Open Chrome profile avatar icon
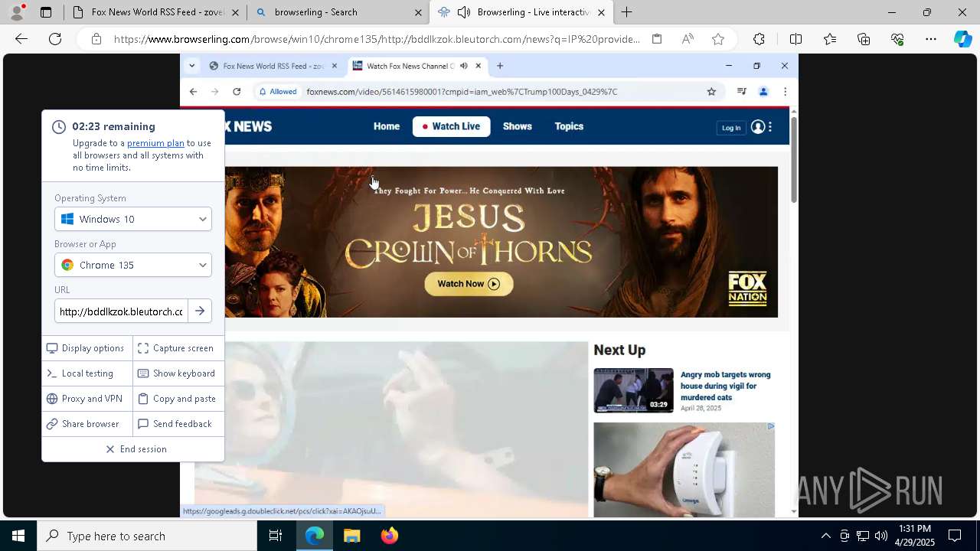 point(763,92)
